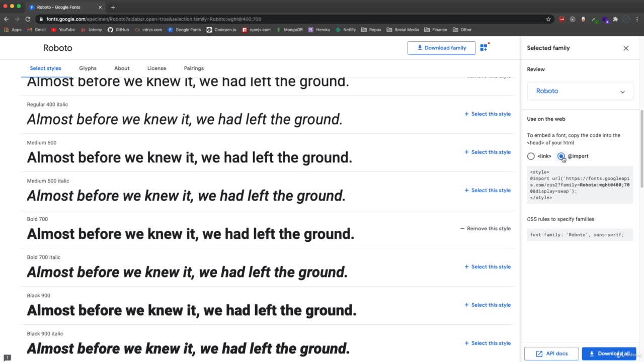Open the Social Media bookmark folder
The height and width of the screenshot is (362, 644).
(x=403, y=30)
